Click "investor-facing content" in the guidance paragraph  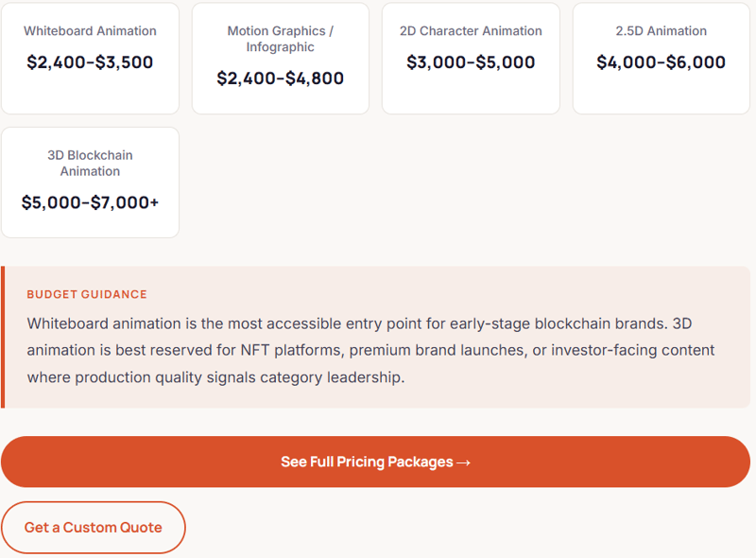click(632, 351)
